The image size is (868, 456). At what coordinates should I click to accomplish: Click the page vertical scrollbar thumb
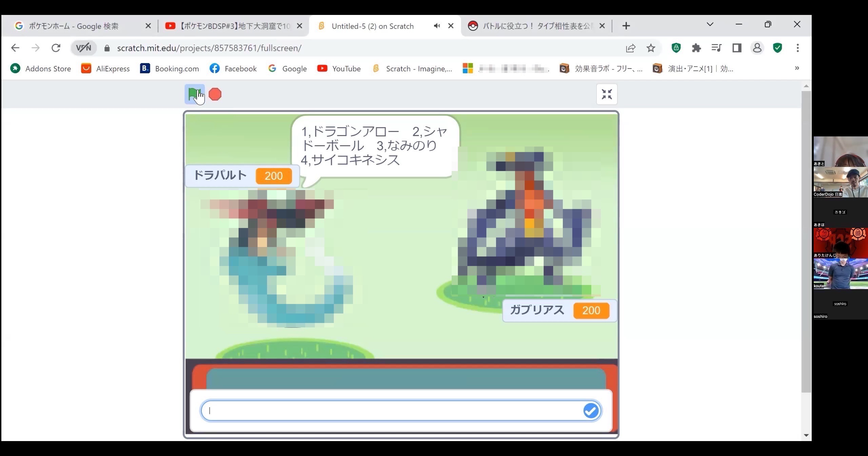point(806,242)
